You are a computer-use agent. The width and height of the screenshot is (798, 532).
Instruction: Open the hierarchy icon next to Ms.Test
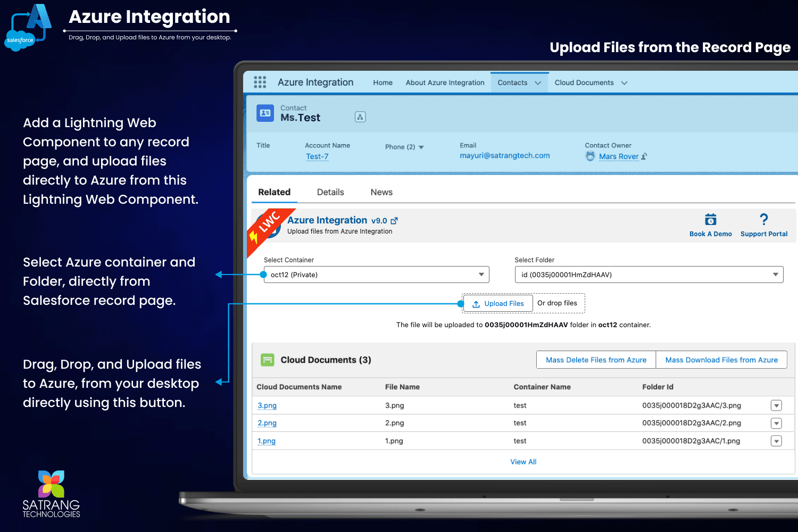(360, 117)
